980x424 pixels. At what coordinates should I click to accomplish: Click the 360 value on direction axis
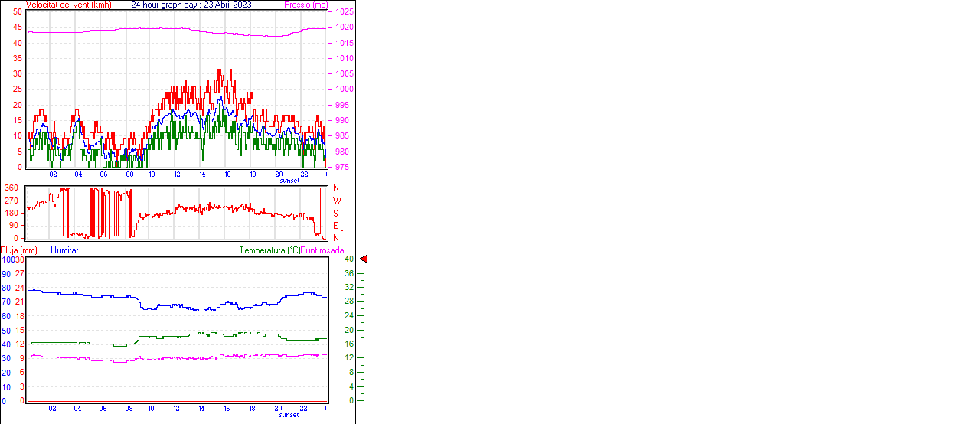point(11,188)
